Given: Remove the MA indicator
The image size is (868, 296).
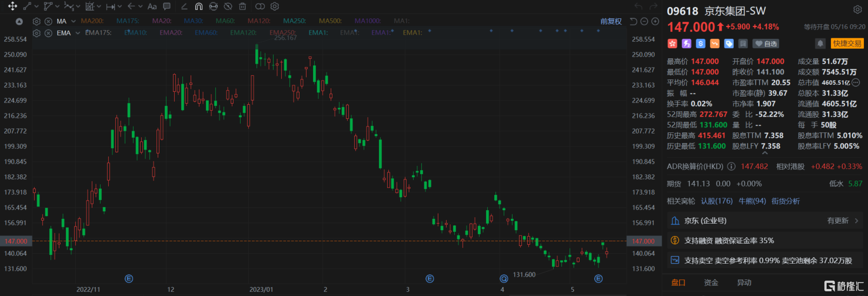Looking at the screenshot, I should [48, 21].
